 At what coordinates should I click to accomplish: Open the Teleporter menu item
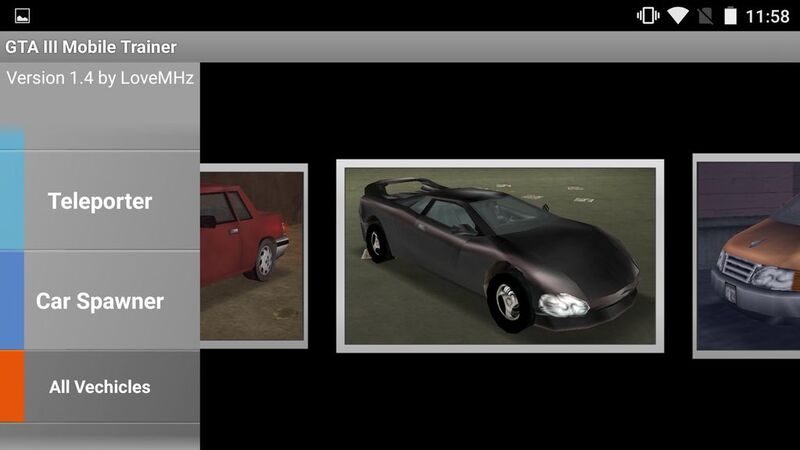100,201
